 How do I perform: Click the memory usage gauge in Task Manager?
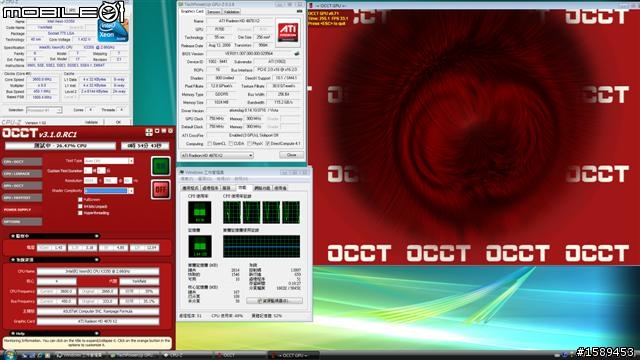coord(200,247)
